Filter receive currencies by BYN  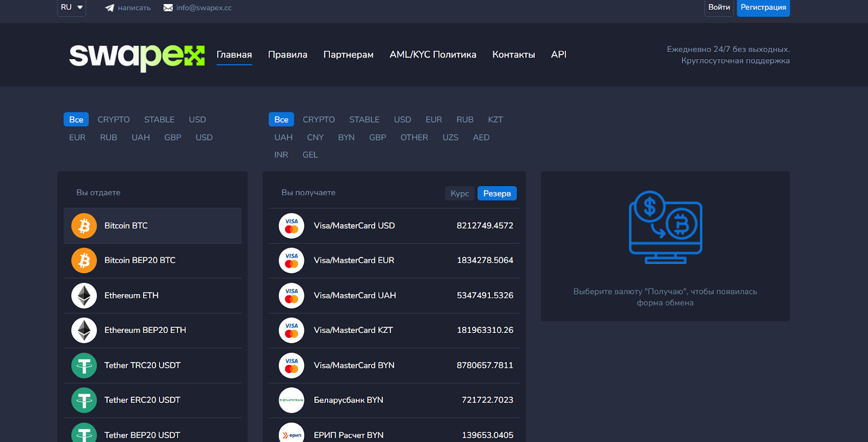pos(346,137)
